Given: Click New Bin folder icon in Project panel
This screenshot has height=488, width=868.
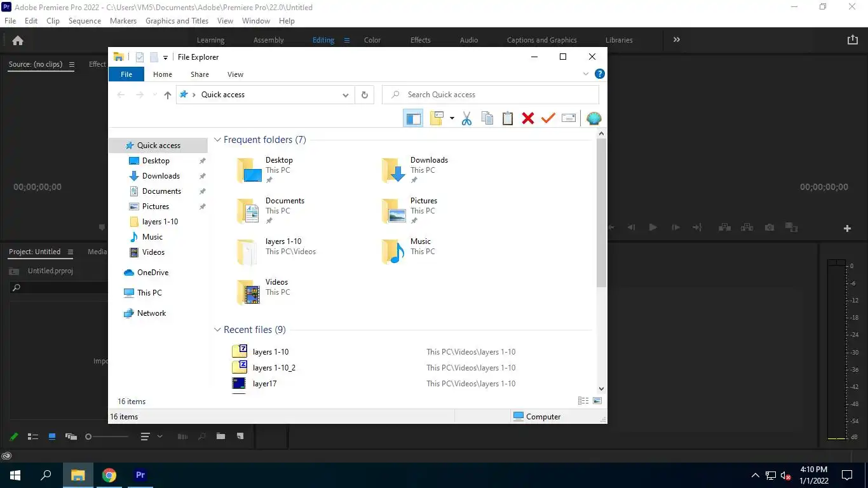Looking at the screenshot, I should tap(220, 437).
